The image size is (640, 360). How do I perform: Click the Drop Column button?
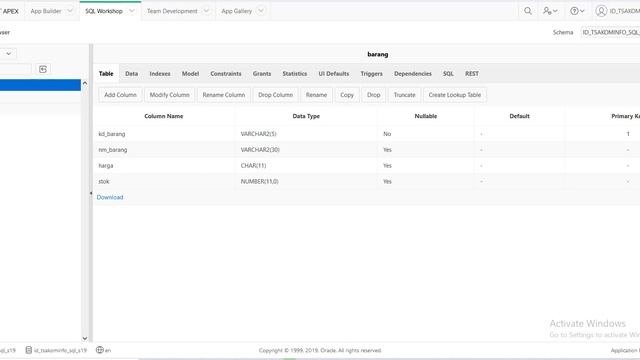[276, 95]
